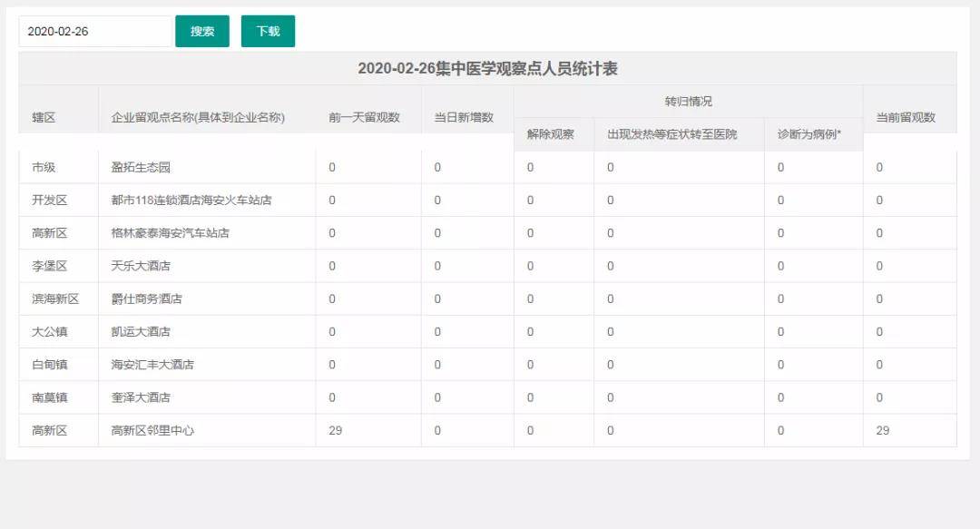Click the 出现发热等症状转至医院 column header
This screenshot has width=980, height=529.
pos(671,134)
